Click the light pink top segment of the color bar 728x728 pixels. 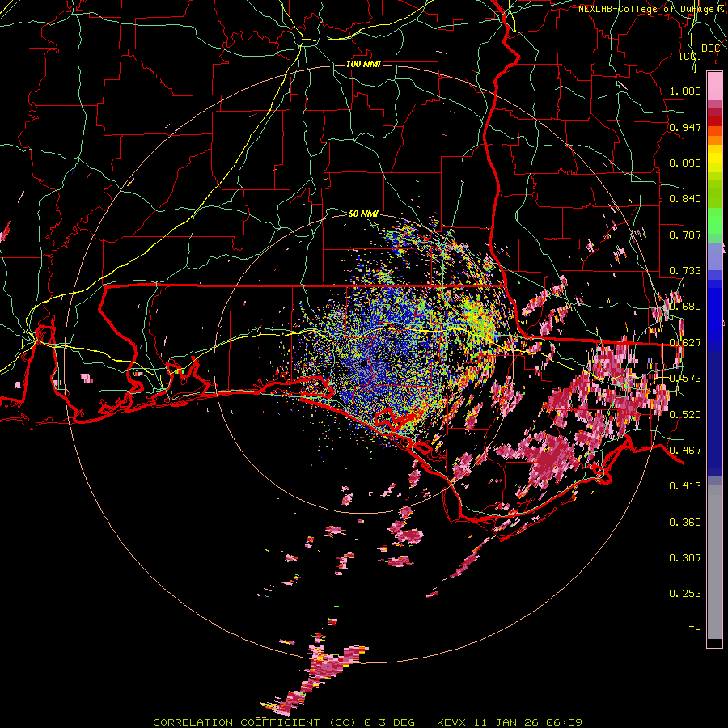point(714,87)
